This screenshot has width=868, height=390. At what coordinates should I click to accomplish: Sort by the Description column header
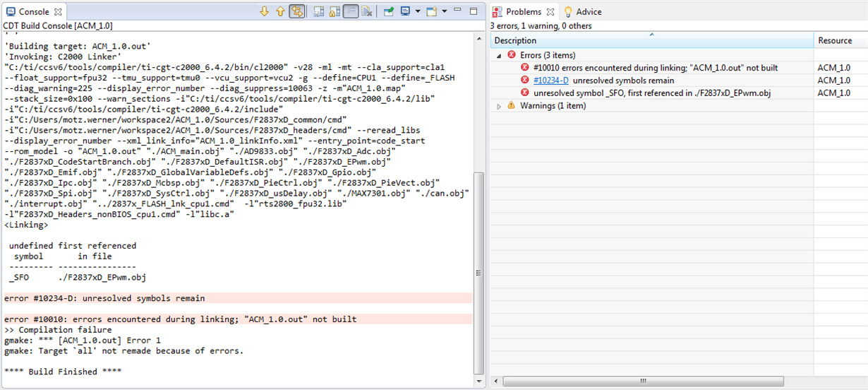point(652,40)
